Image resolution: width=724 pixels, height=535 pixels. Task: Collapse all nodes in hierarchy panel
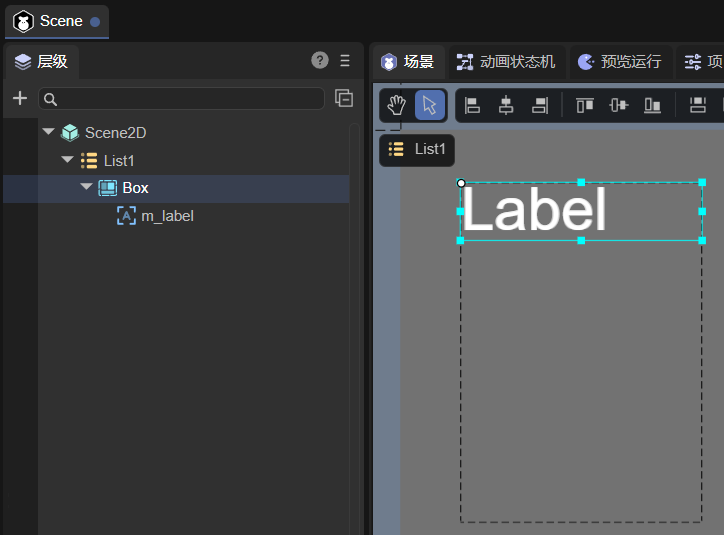pos(343,98)
